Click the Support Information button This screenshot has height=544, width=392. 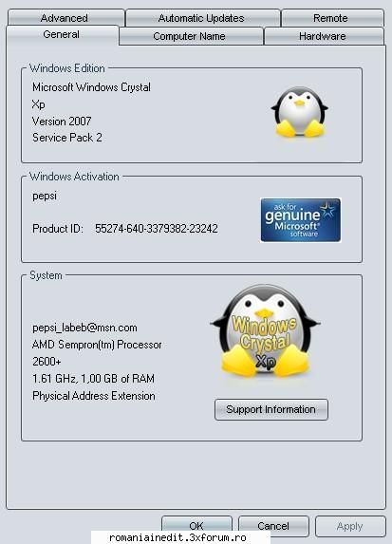coord(271,409)
